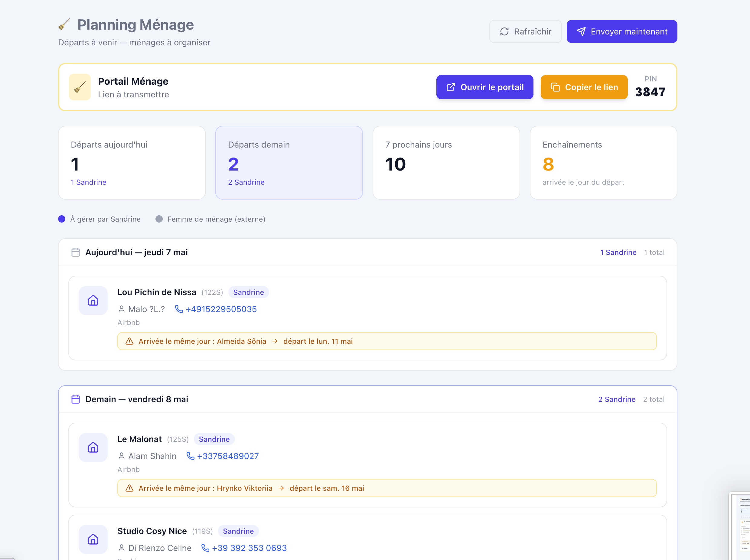The height and width of the screenshot is (560, 750).
Task: Select the 7 prochains jours card
Action: (446, 163)
